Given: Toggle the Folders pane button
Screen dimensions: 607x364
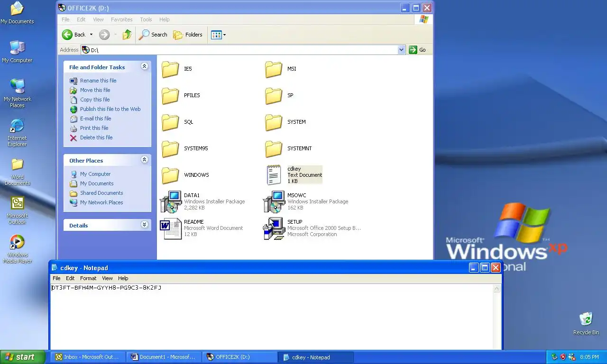Looking at the screenshot, I should click(188, 35).
